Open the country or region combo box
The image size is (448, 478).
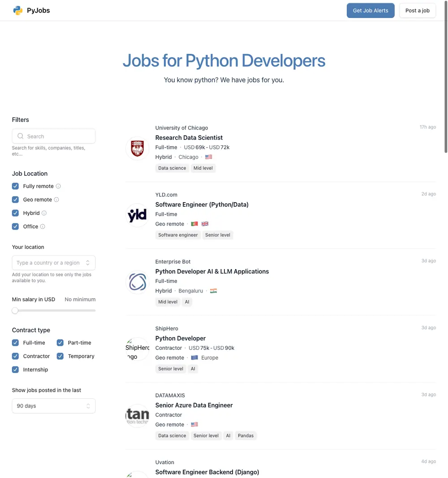point(54,263)
